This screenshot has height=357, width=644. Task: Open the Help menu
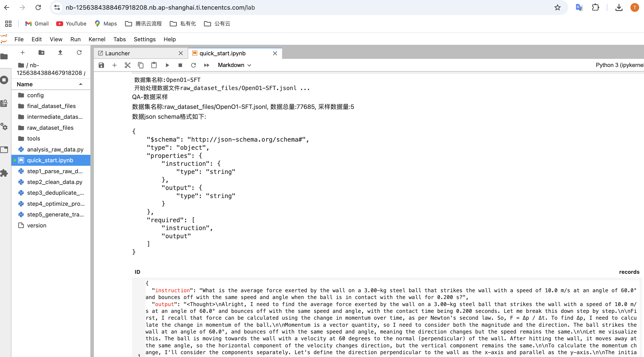tap(170, 39)
